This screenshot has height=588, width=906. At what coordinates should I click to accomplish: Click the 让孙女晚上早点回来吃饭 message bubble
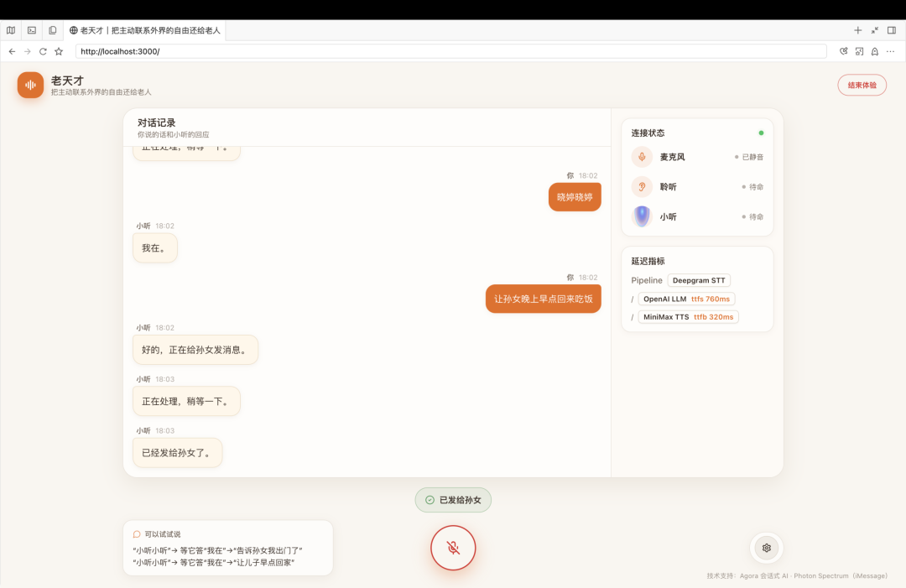[x=543, y=299]
